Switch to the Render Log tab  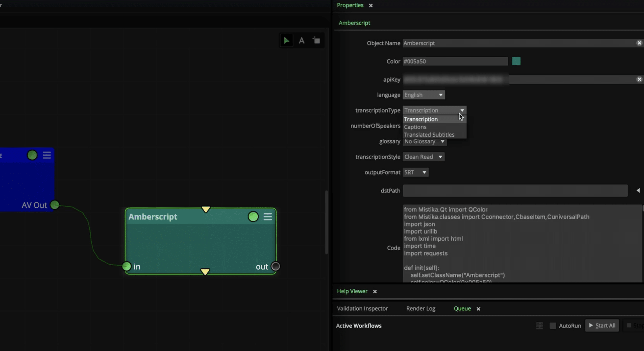(x=420, y=308)
